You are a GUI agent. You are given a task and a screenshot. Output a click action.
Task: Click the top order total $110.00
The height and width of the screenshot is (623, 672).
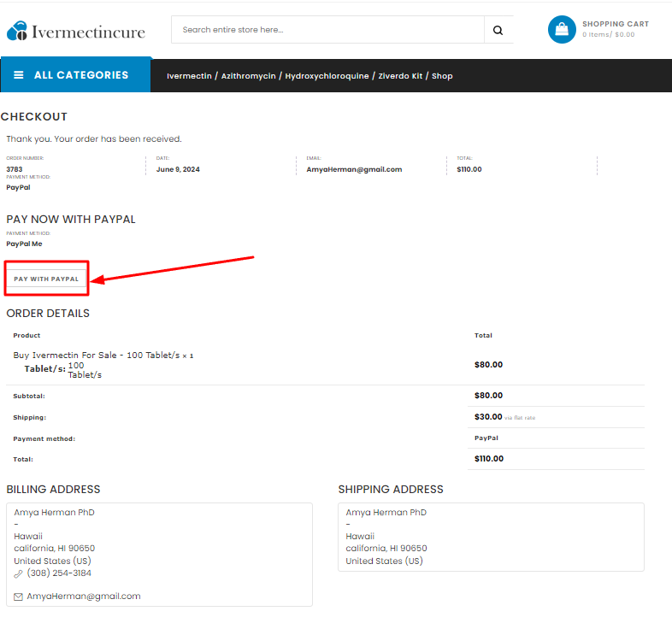[x=469, y=169]
